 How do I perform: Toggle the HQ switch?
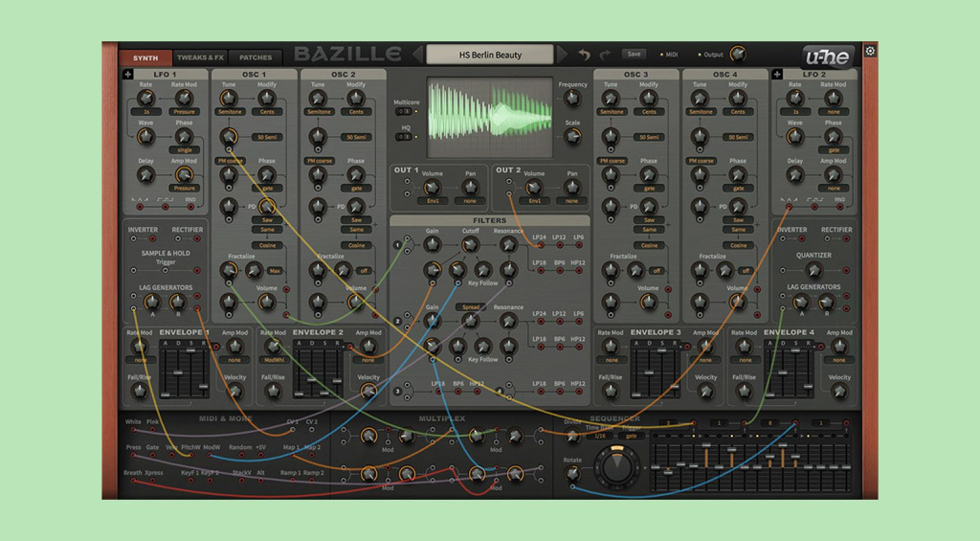[x=405, y=136]
